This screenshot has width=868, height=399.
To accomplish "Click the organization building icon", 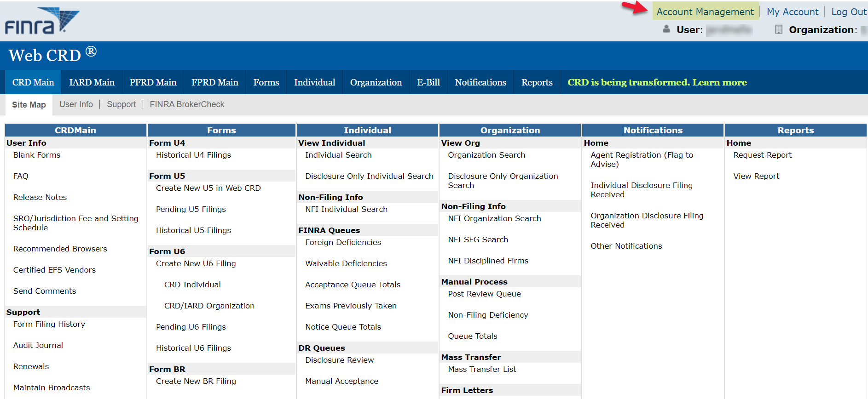I will point(778,29).
